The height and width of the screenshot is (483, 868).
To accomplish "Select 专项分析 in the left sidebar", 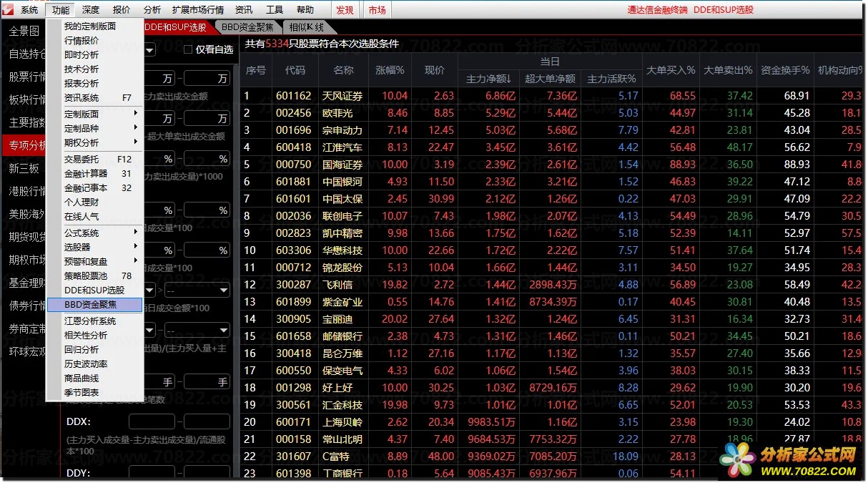I will [x=24, y=145].
